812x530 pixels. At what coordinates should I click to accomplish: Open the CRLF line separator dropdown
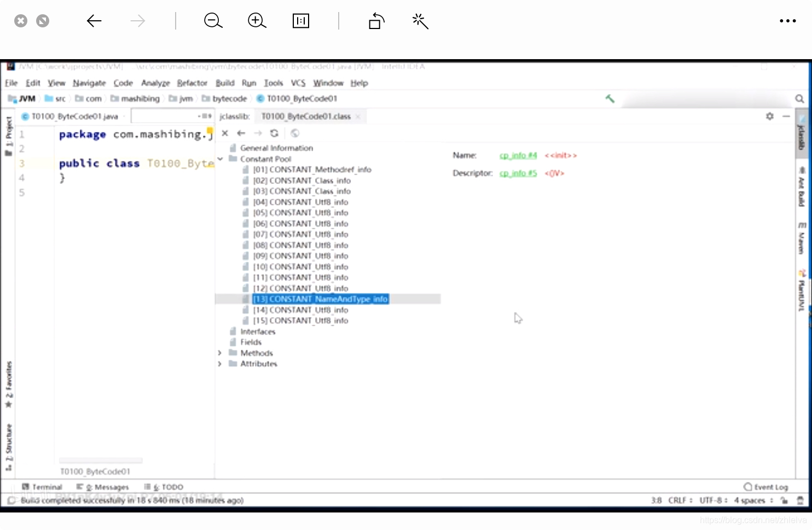[x=680, y=500]
